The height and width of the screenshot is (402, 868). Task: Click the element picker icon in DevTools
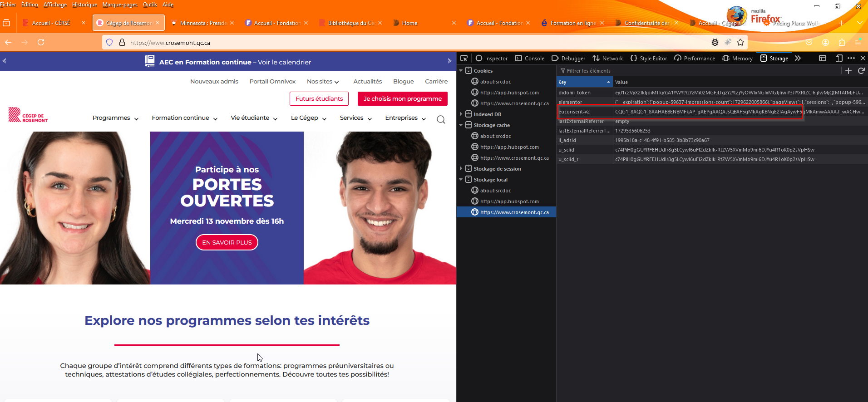click(x=464, y=58)
